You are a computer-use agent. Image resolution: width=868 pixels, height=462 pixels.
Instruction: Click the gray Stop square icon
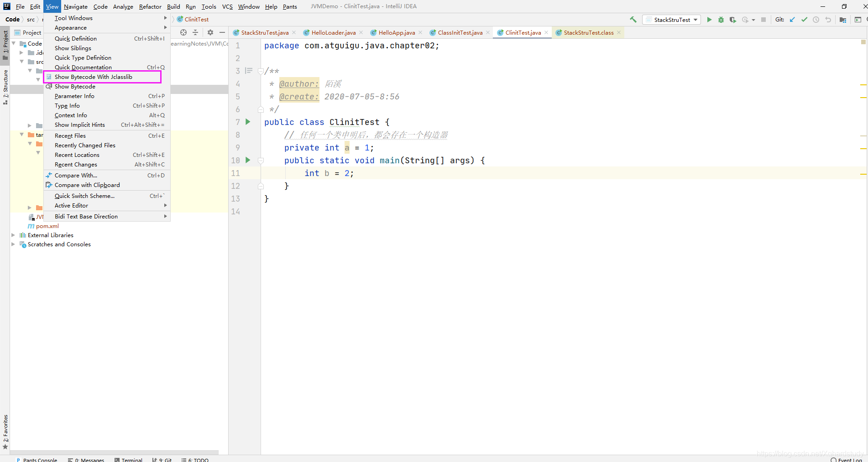(x=763, y=20)
